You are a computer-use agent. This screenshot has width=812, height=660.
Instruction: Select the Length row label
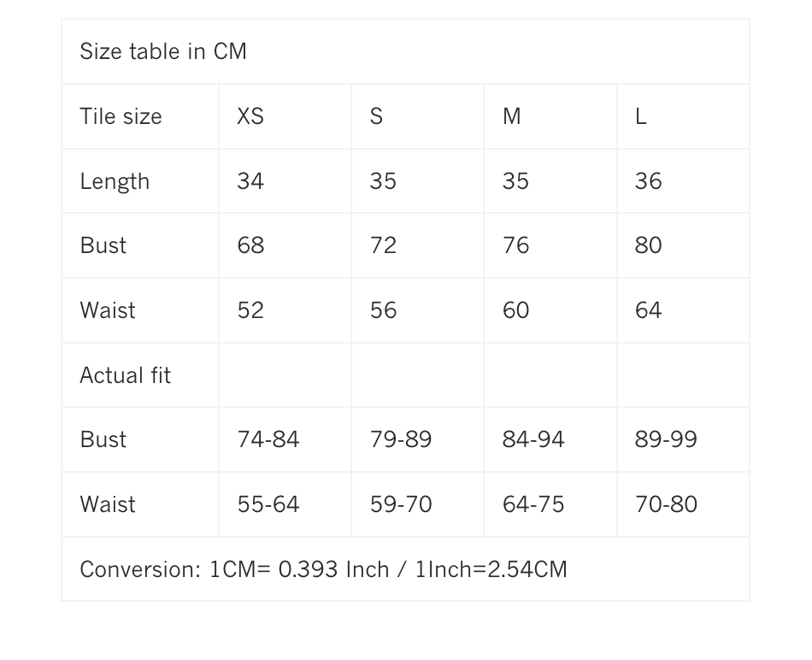click(x=115, y=181)
